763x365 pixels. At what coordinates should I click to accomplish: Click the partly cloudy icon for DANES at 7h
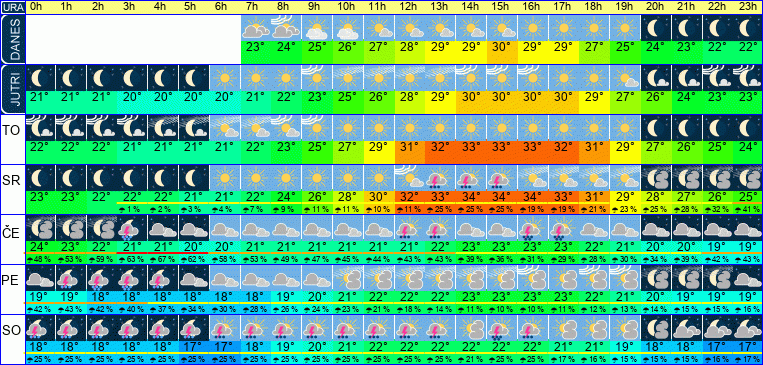click(256, 28)
